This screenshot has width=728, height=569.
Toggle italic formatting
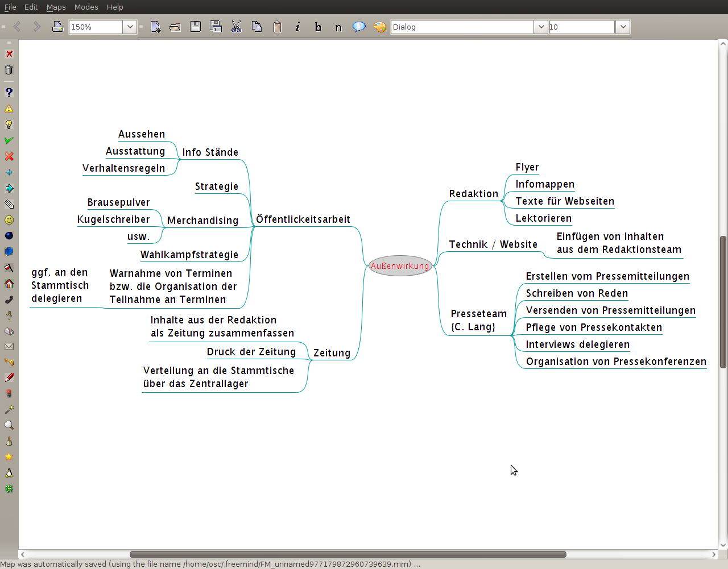point(297,27)
